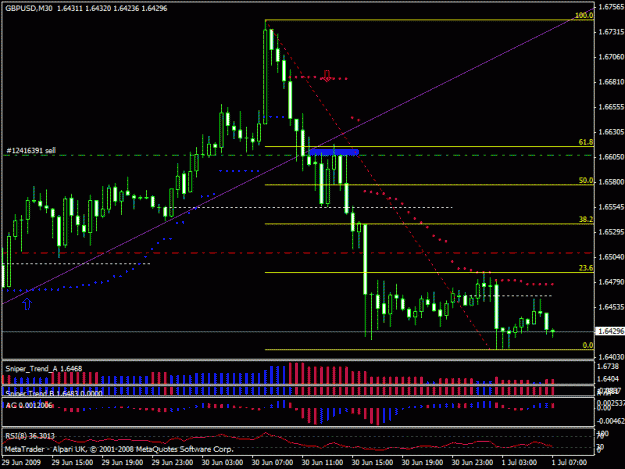Select the blue rectangle marker at 61.8 level
This screenshot has height=469, width=625.
(334, 152)
